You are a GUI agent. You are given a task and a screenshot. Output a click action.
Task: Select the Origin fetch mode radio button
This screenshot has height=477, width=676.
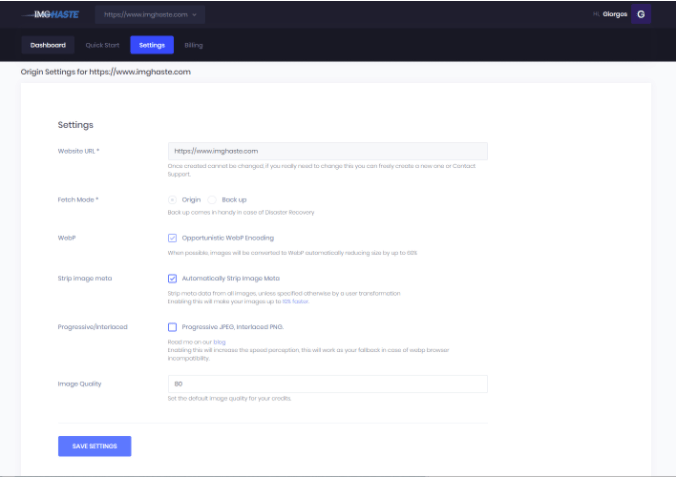click(173, 200)
